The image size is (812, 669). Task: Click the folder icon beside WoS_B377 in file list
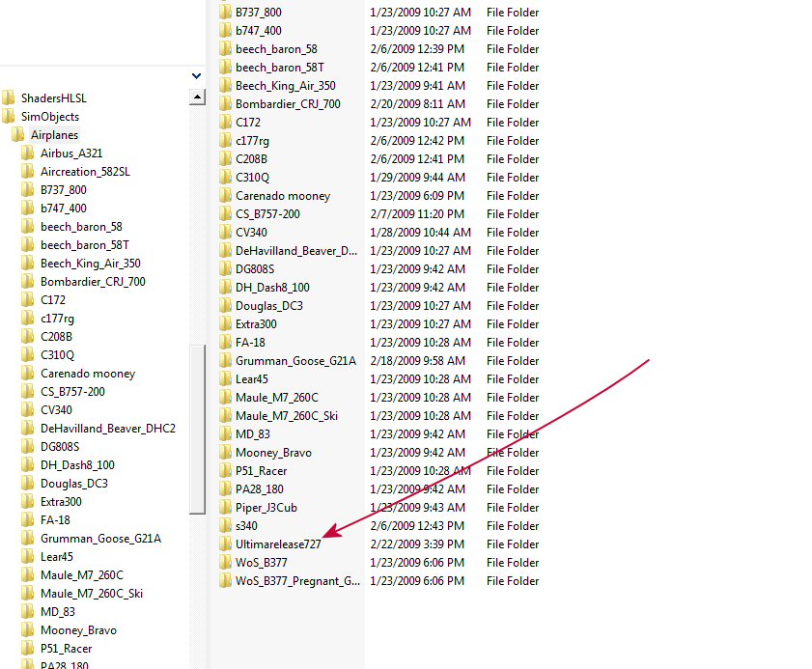click(225, 562)
